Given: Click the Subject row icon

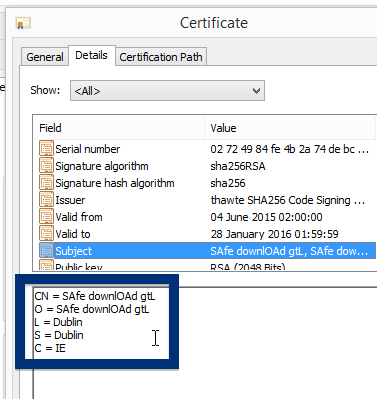Looking at the screenshot, I should [x=46, y=251].
